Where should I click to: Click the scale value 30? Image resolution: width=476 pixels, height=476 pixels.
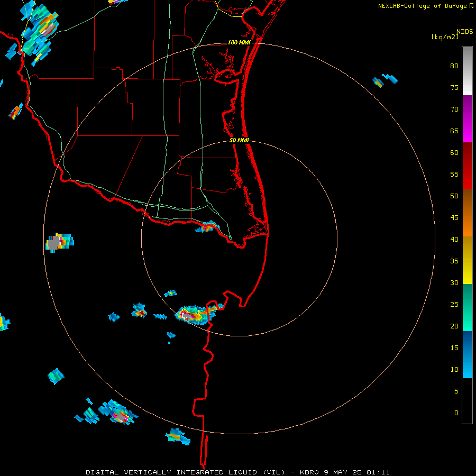tap(454, 282)
